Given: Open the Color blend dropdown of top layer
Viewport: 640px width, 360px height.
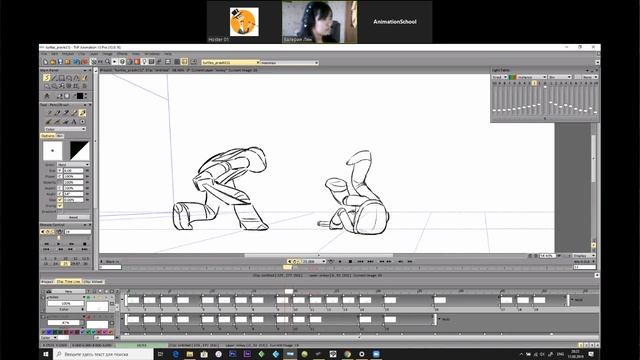Looking at the screenshot, I should (x=65, y=309).
